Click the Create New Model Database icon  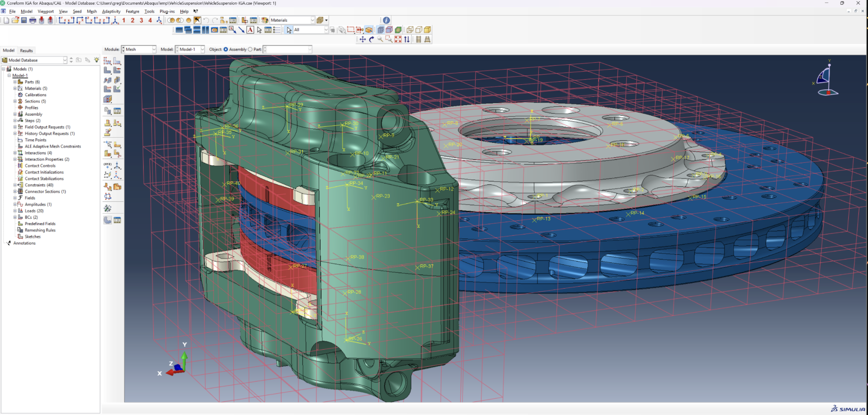pos(7,20)
